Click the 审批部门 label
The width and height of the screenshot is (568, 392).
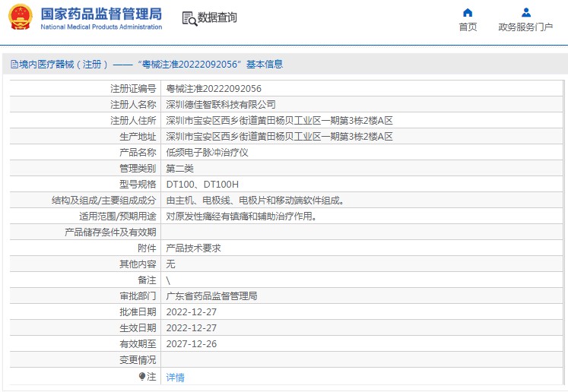(138, 296)
